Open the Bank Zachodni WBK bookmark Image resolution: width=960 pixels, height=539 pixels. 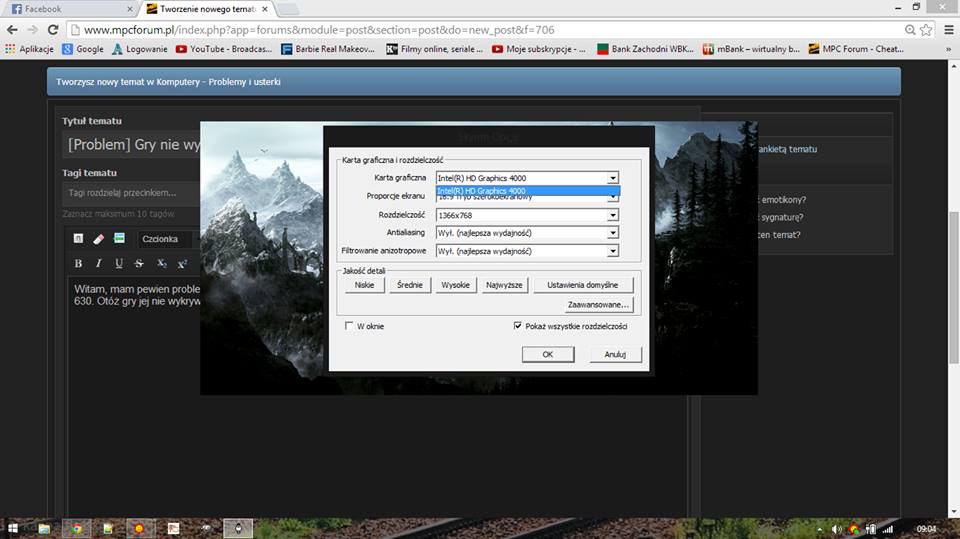click(x=645, y=49)
